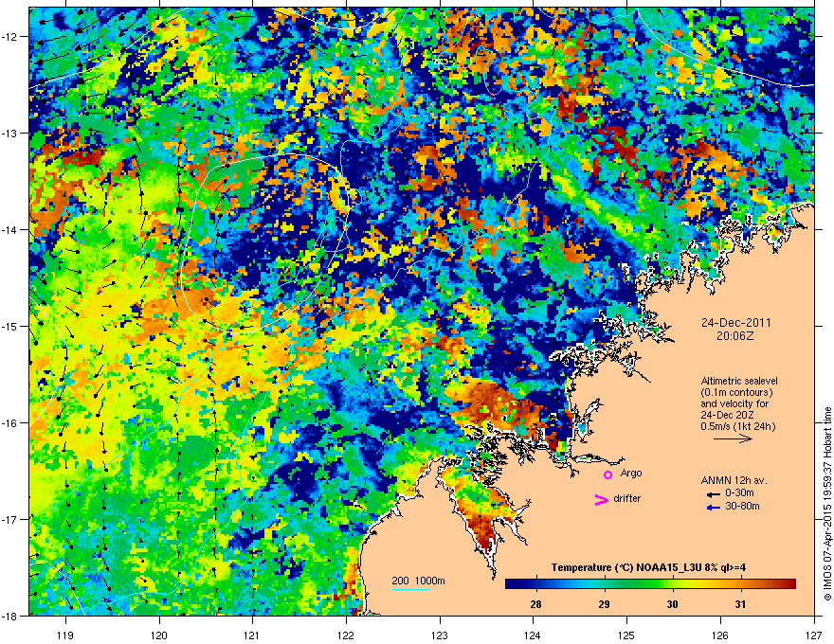Viewport: 834px width, 644px height.
Task: Click latitude axis label -12
Action: (9, 37)
